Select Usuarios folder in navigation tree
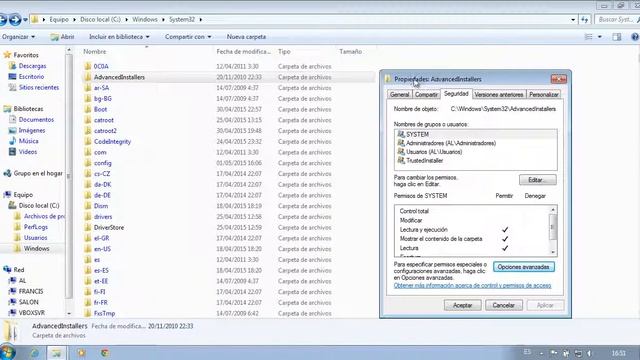The width and height of the screenshot is (640, 360). 36,238
